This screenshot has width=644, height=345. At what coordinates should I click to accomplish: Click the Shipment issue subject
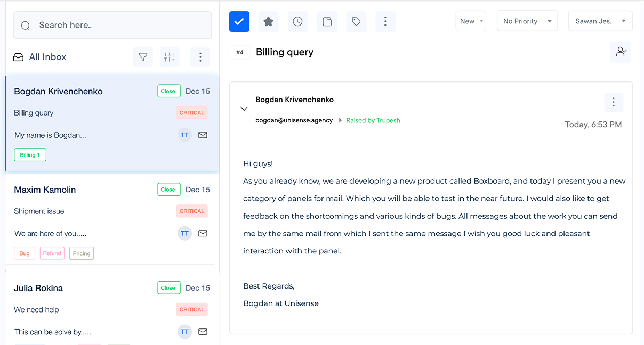[x=39, y=211]
